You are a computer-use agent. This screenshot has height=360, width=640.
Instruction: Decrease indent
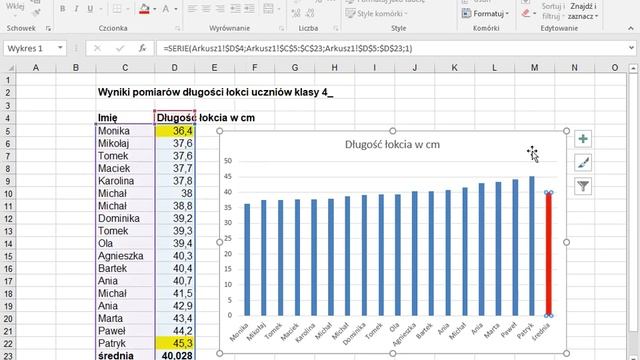[235, 9]
